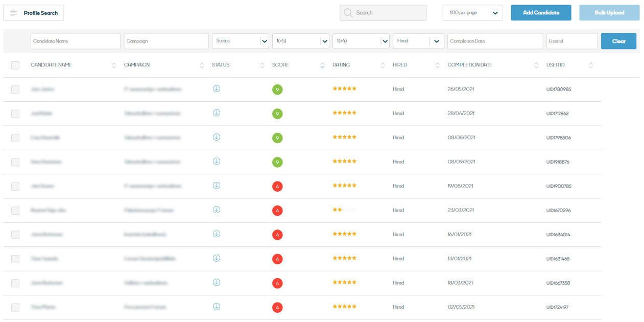Click the SCORE column header
This screenshot has height=322, width=644.
coord(280,65)
